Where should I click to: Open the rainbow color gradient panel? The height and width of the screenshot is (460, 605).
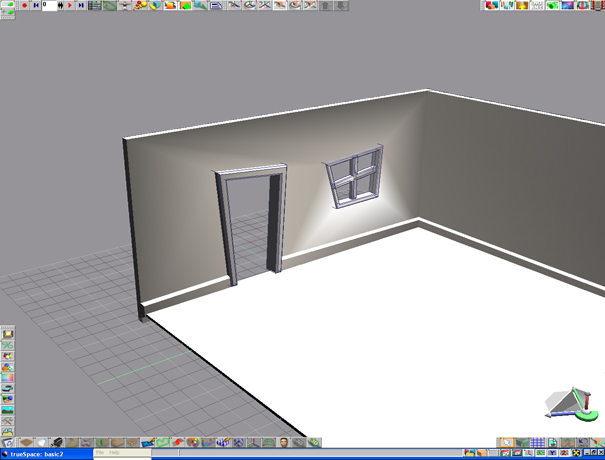8,378
